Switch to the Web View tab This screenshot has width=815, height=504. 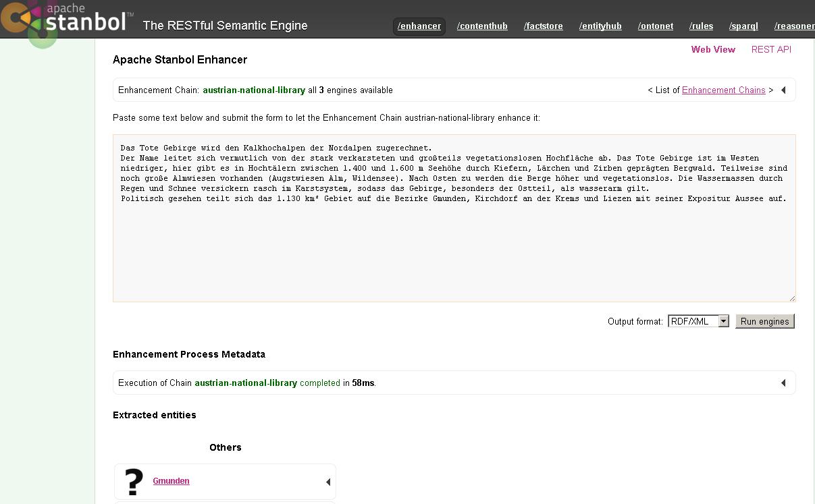[713, 49]
